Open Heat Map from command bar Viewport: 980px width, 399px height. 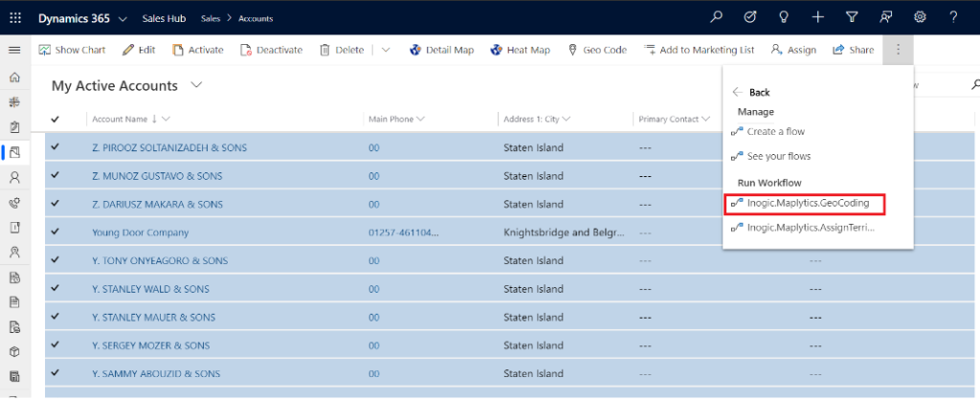[520, 50]
